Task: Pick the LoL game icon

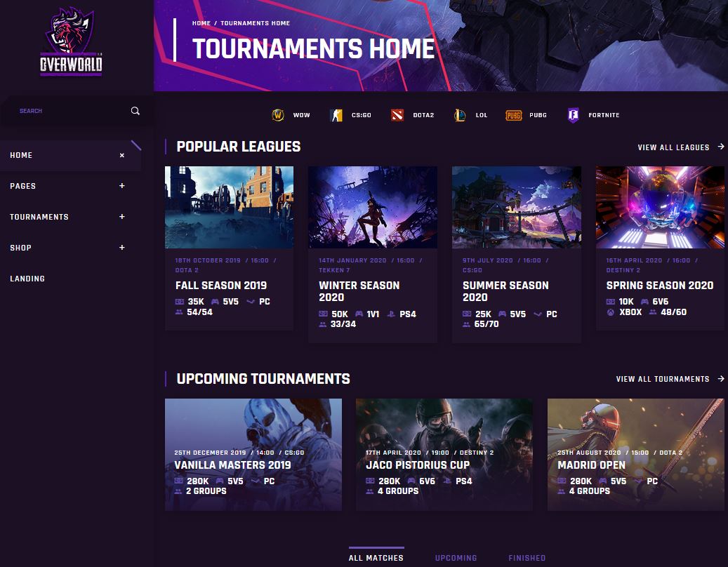Action: pos(460,115)
